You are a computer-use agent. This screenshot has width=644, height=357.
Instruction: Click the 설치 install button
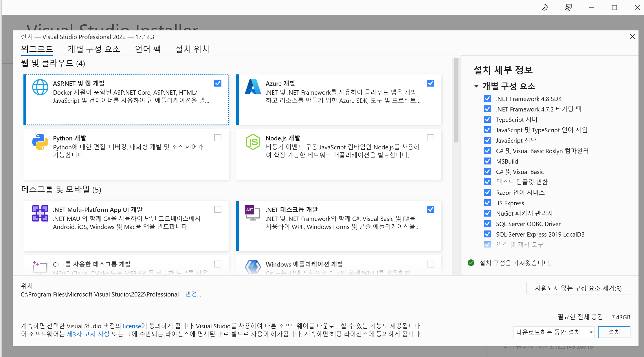pos(614,332)
